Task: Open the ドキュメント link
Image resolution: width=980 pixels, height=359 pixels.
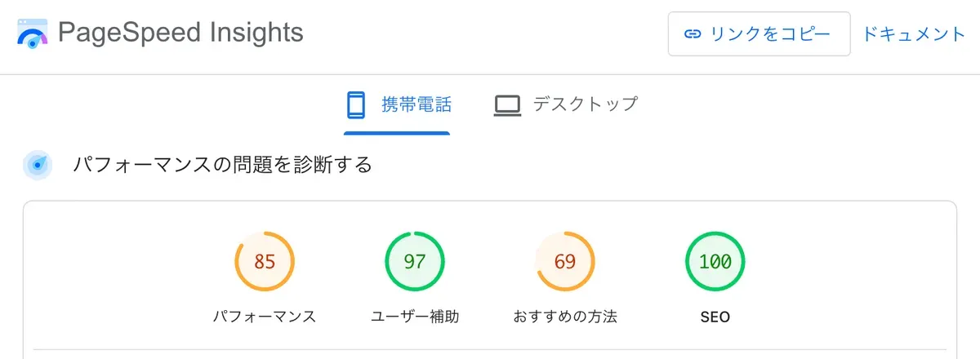Action: (914, 33)
